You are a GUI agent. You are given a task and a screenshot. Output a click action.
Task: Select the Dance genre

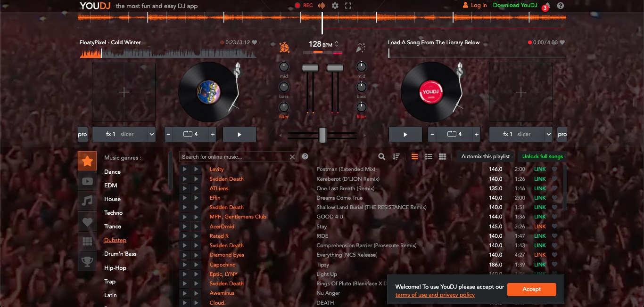pos(112,172)
